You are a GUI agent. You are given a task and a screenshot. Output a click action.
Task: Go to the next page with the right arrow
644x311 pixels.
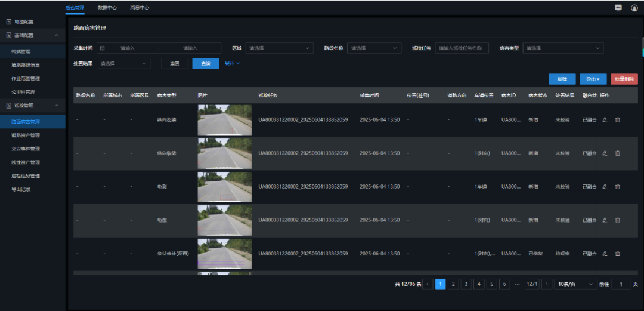[547, 284]
